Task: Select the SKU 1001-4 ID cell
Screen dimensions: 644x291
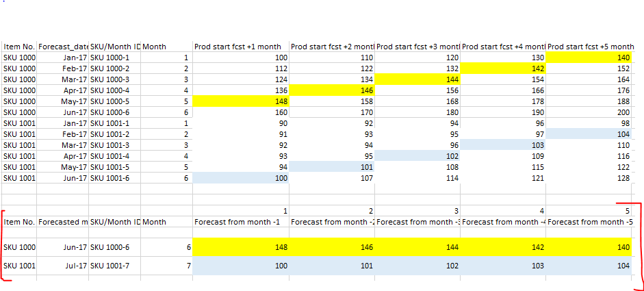Action: [114, 156]
